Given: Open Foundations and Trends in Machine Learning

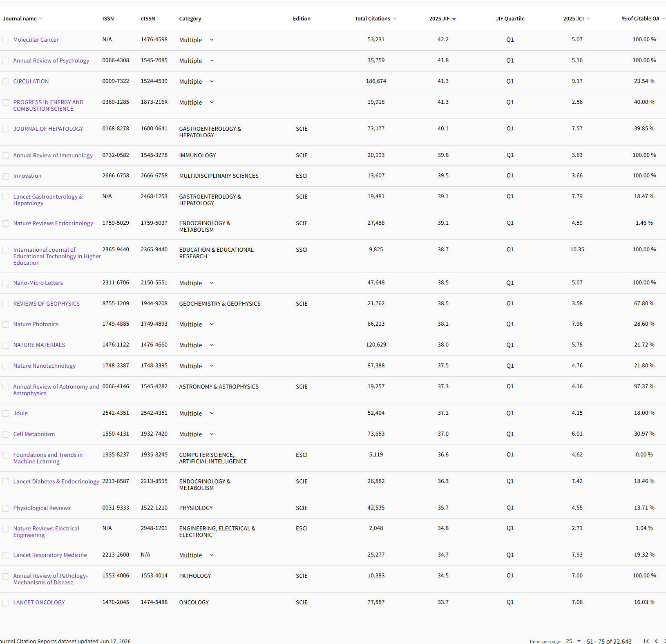Looking at the screenshot, I should click(x=48, y=458).
